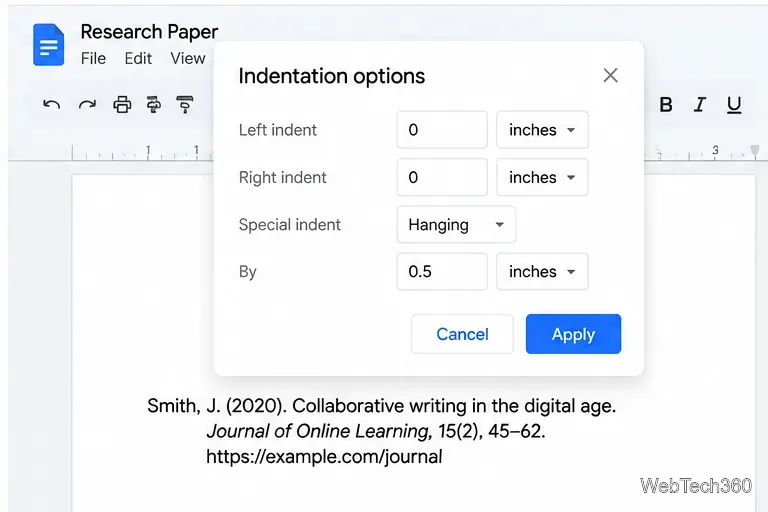Click the Left indent value field
Image resolution: width=768 pixels, height=512 pixels.
click(442, 130)
